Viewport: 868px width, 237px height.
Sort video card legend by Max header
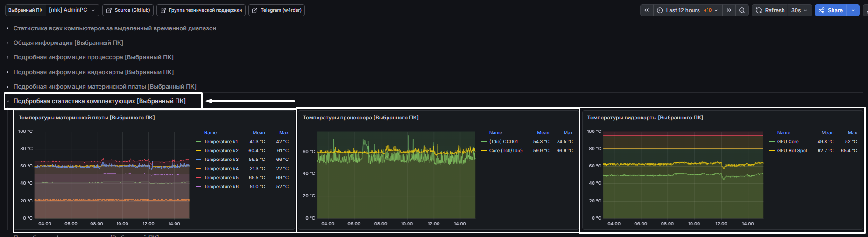tap(852, 133)
